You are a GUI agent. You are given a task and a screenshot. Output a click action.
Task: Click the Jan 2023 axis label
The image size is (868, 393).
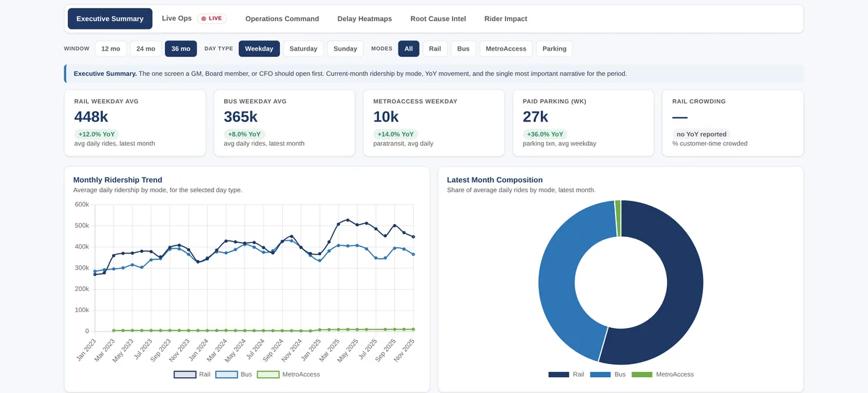click(x=85, y=349)
